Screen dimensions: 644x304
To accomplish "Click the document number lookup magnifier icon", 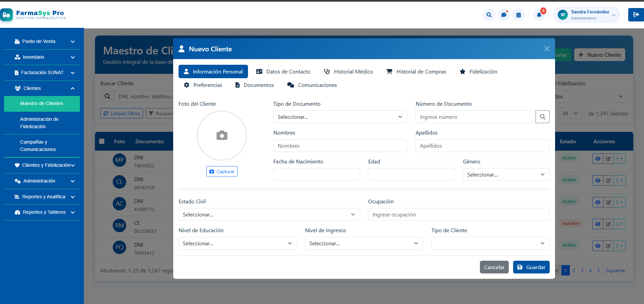I will 543,117.
